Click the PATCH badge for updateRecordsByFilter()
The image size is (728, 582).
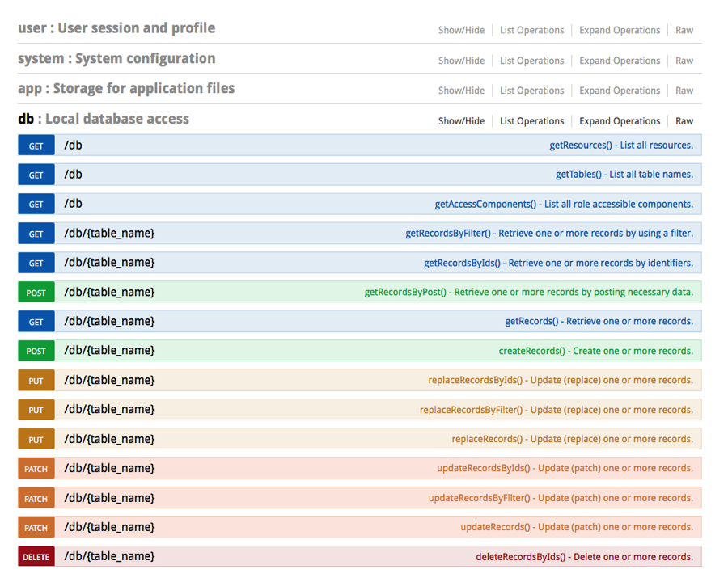click(36, 499)
